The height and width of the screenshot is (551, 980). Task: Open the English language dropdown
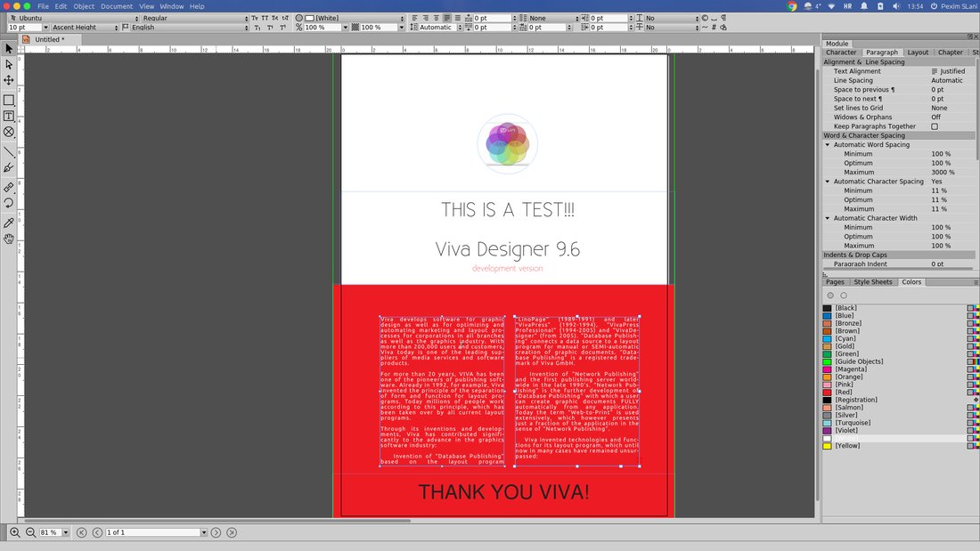pos(189,28)
